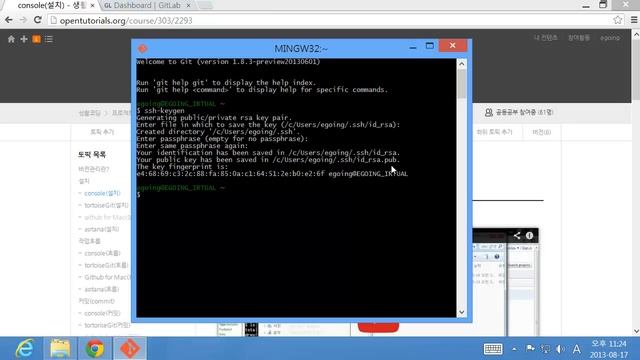Bookmark page with the star icon

618,20
